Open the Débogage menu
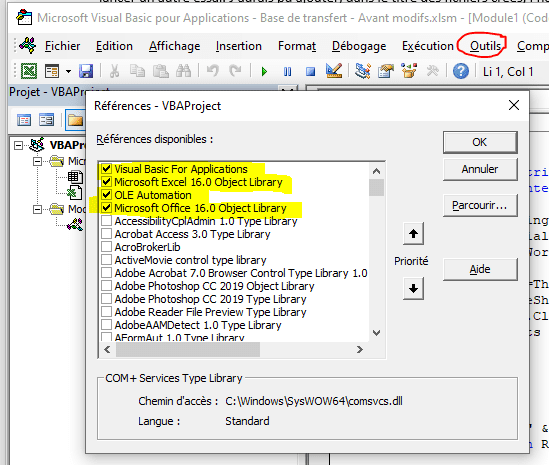Screen dimensions: 549x465 (359, 46)
